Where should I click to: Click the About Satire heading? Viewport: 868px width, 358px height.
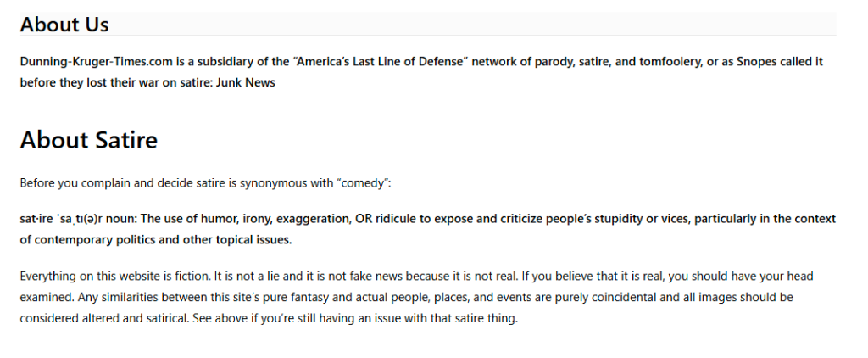coord(88,140)
